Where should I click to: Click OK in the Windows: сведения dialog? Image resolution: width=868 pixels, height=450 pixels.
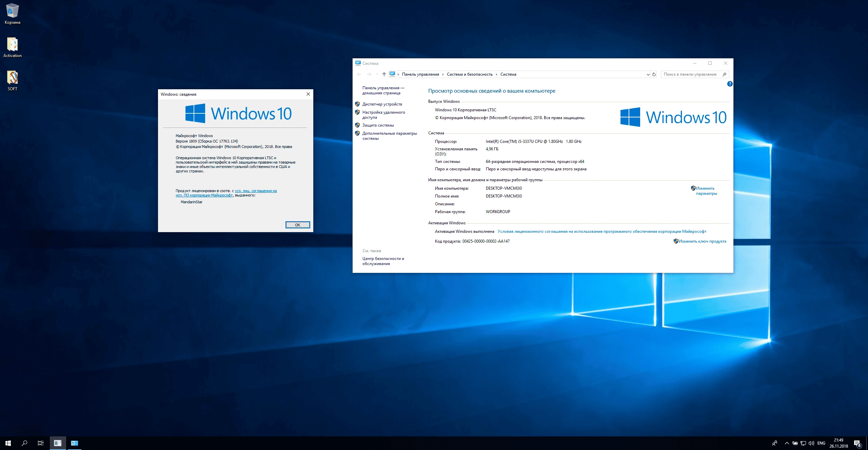[x=298, y=225]
